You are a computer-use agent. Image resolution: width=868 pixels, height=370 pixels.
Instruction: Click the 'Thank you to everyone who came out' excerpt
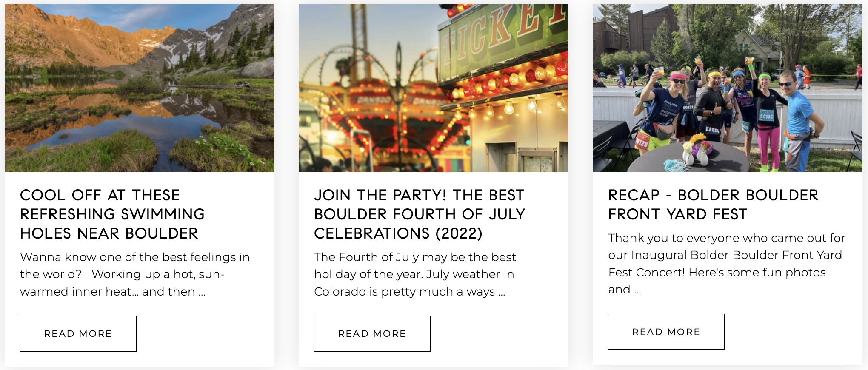tap(726, 264)
